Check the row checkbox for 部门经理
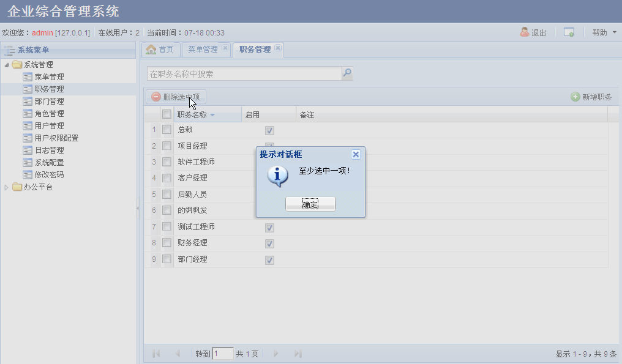The image size is (622, 364). [167, 259]
